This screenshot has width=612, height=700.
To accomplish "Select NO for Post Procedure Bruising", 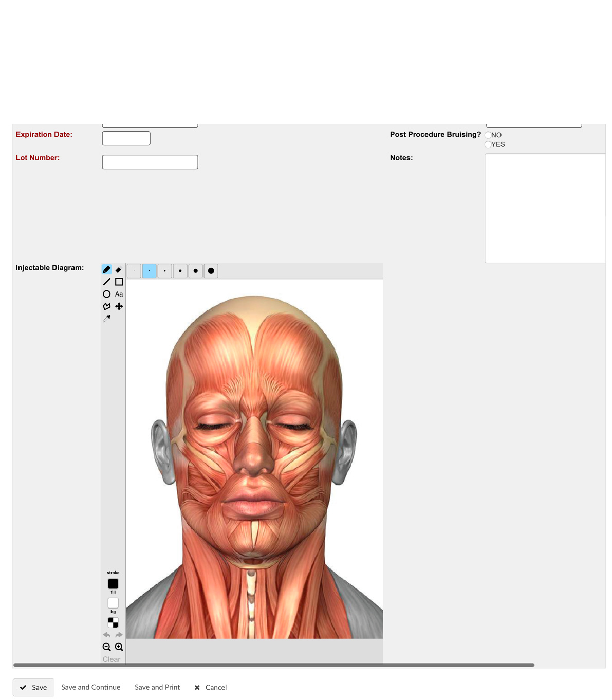I will (488, 135).
